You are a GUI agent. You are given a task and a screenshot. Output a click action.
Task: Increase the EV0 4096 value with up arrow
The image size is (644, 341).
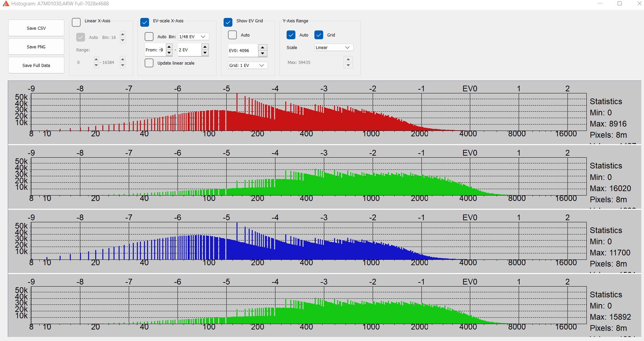(x=263, y=47)
